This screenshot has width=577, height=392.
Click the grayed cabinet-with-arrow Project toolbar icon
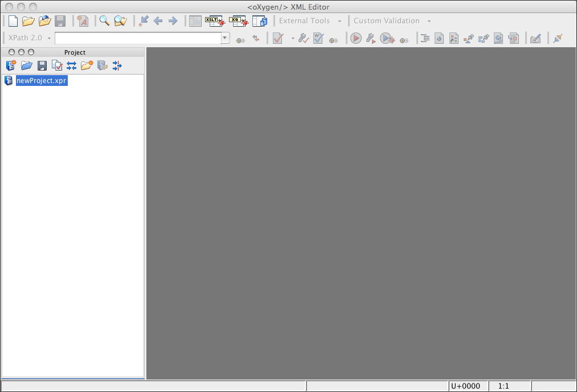click(x=103, y=65)
